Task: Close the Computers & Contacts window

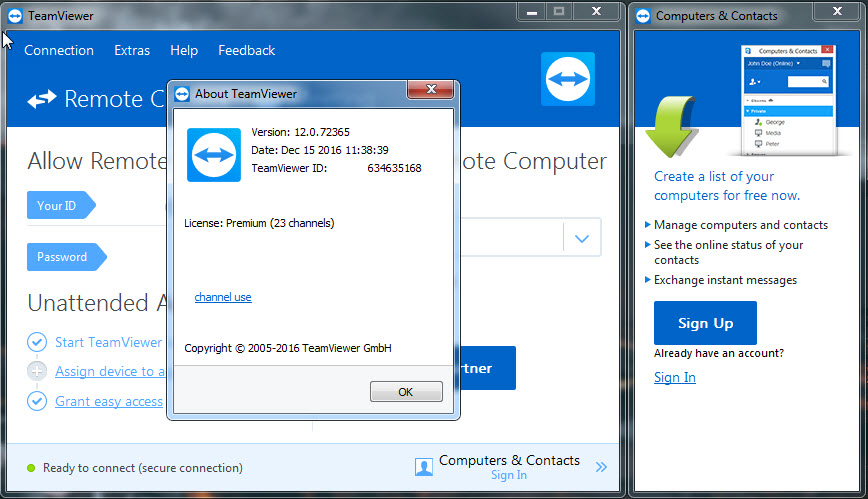Action: click(x=837, y=11)
